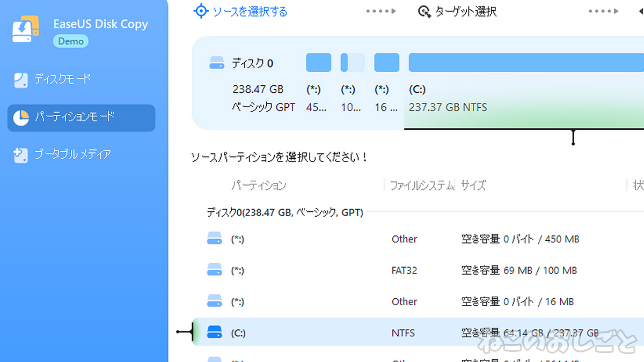Click the ベーシック GPT label
The height and width of the screenshot is (362, 644).
point(264,107)
